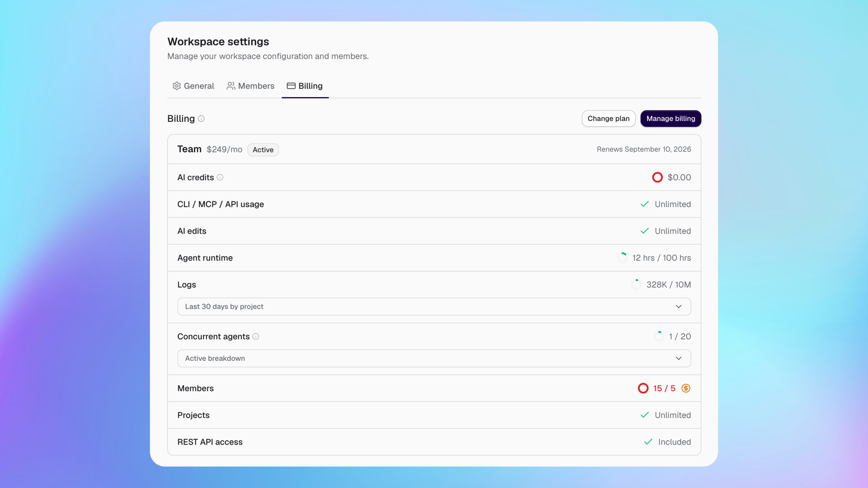
Task: Click the green checkmark for REST API access
Action: pyautogui.click(x=648, y=442)
